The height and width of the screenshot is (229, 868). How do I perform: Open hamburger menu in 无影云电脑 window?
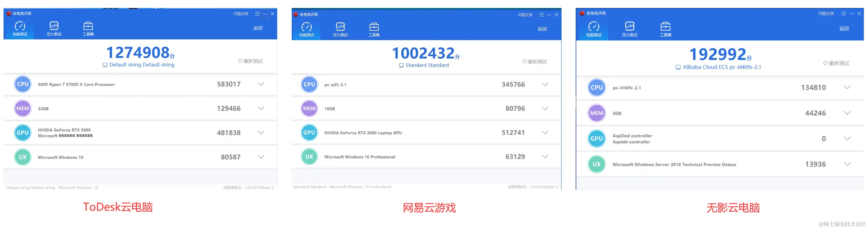pos(843,14)
